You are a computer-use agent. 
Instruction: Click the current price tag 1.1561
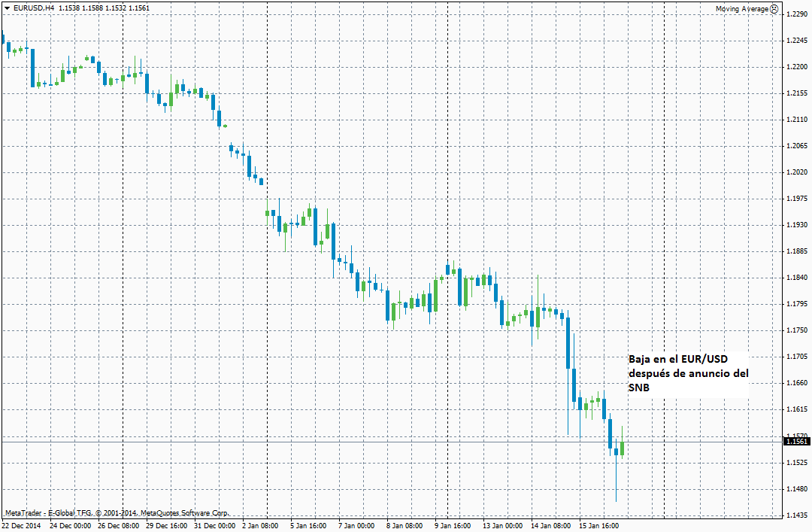[x=796, y=441]
